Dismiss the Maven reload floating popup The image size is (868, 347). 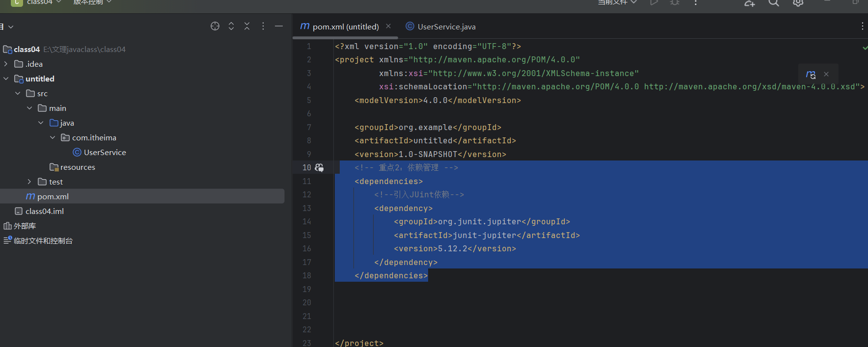(x=826, y=75)
